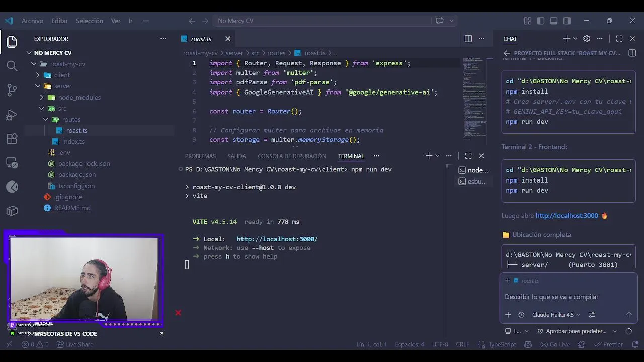This screenshot has width=644, height=362.
Task: Open the Extensions view
Action: (x=12, y=139)
